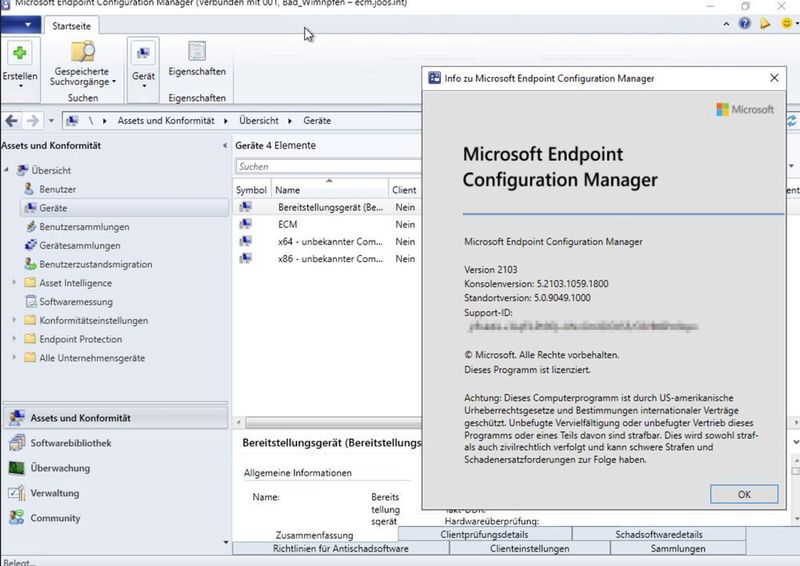The image size is (800, 566).
Task: Collapse the Assets und Konformität navigation pane
Action: click(225, 146)
